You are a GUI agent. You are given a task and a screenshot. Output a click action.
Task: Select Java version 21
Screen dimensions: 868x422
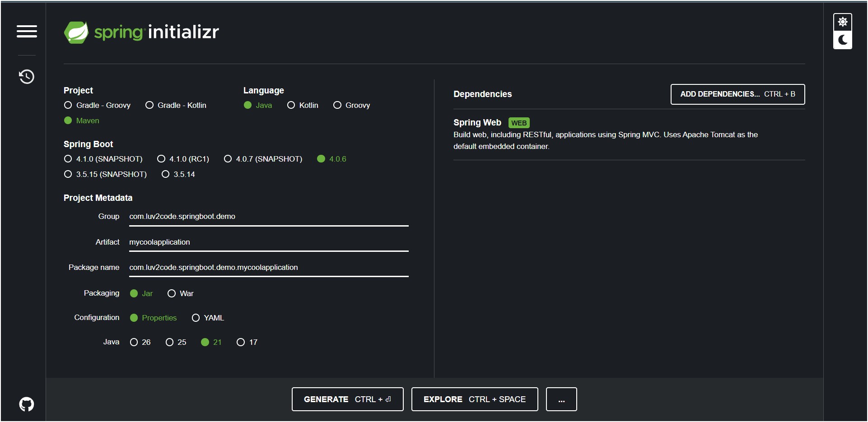211,342
